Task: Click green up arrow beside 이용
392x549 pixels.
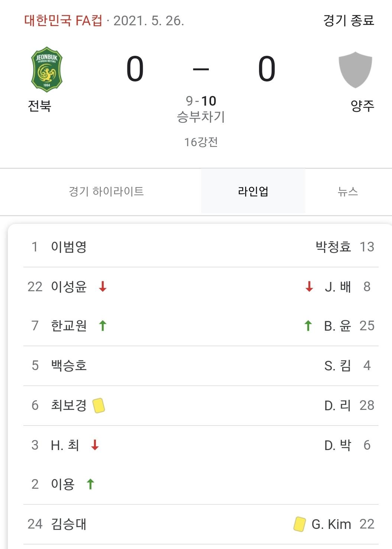Action: point(90,484)
